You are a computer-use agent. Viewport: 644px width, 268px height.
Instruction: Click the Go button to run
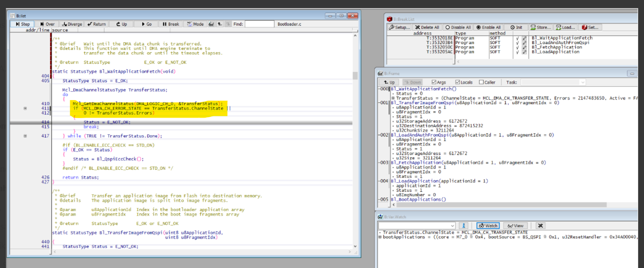click(x=146, y=24)
